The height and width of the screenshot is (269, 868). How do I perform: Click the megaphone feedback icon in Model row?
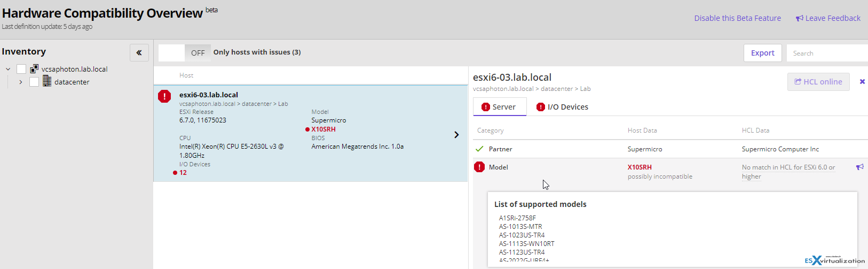pyautogui.click(x=860, y=167)
